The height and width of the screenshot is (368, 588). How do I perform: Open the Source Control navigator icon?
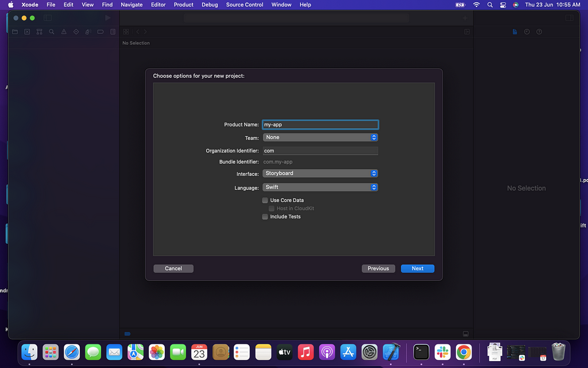[x=27, y=32]
